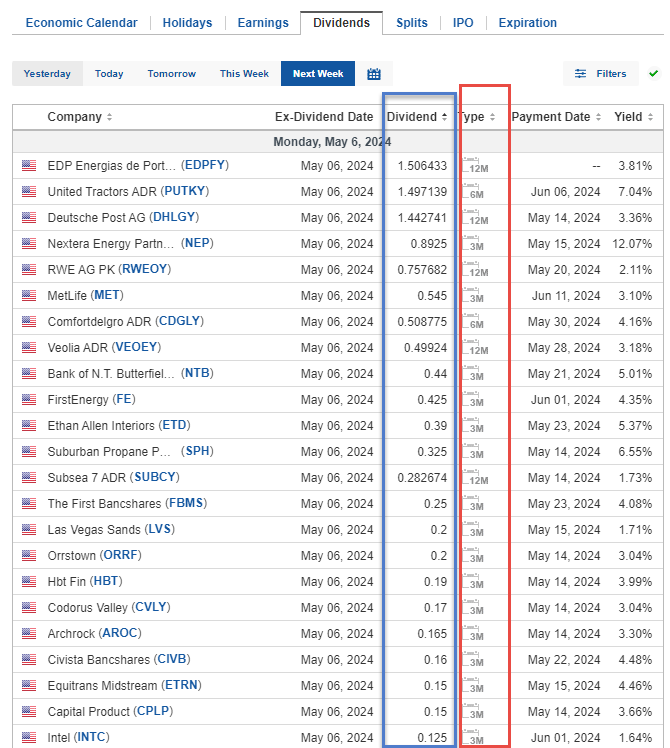Screen dimensions: 670x748
Task: Click the 3M type icon for Equitrans Midstream
Action: [473, 685]
